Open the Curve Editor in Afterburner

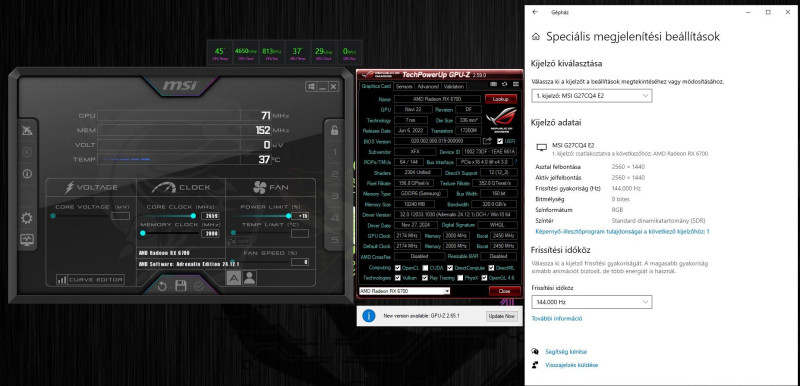(90, 280)
